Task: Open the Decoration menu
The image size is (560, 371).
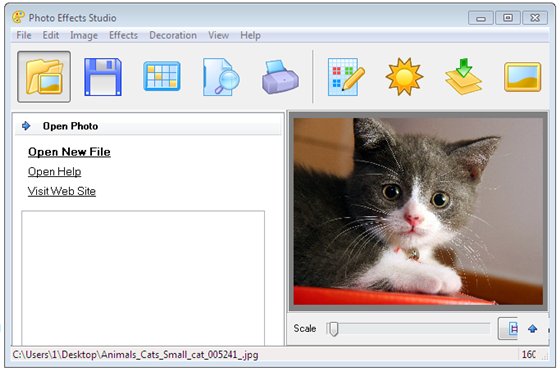Action: click(x=173, y=35)
